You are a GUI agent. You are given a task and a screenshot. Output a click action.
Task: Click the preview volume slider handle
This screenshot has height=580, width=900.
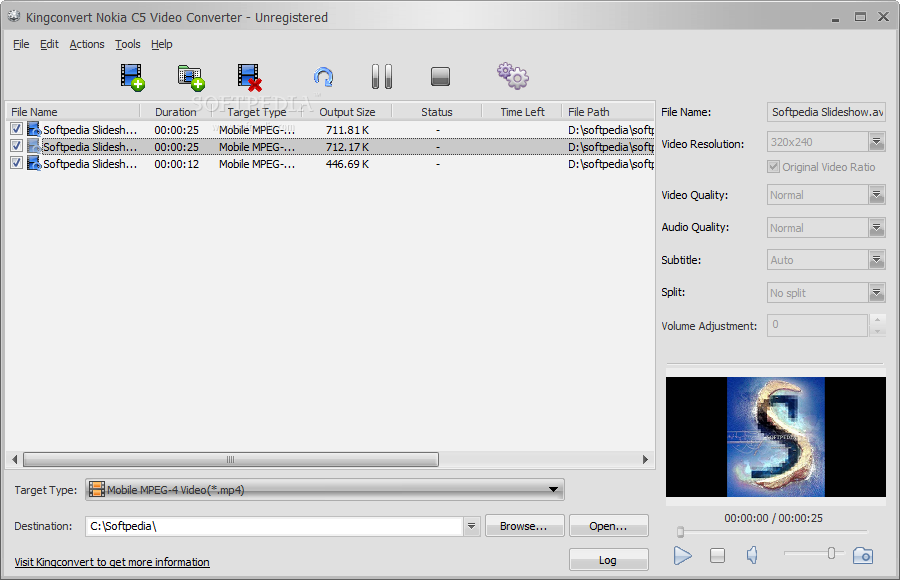831,553
